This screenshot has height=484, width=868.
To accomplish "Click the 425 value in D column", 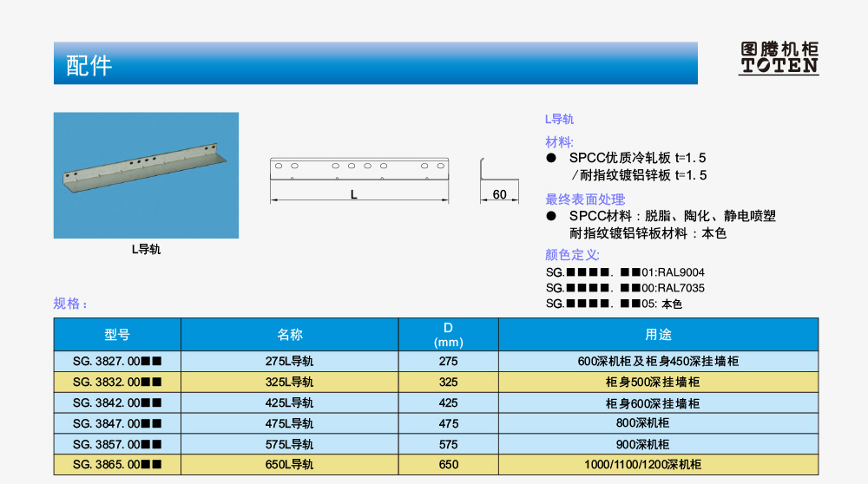I will tap(449, 402).
